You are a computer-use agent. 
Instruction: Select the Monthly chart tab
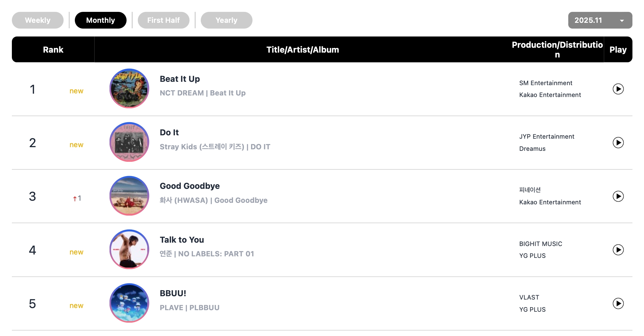[100, 20]
